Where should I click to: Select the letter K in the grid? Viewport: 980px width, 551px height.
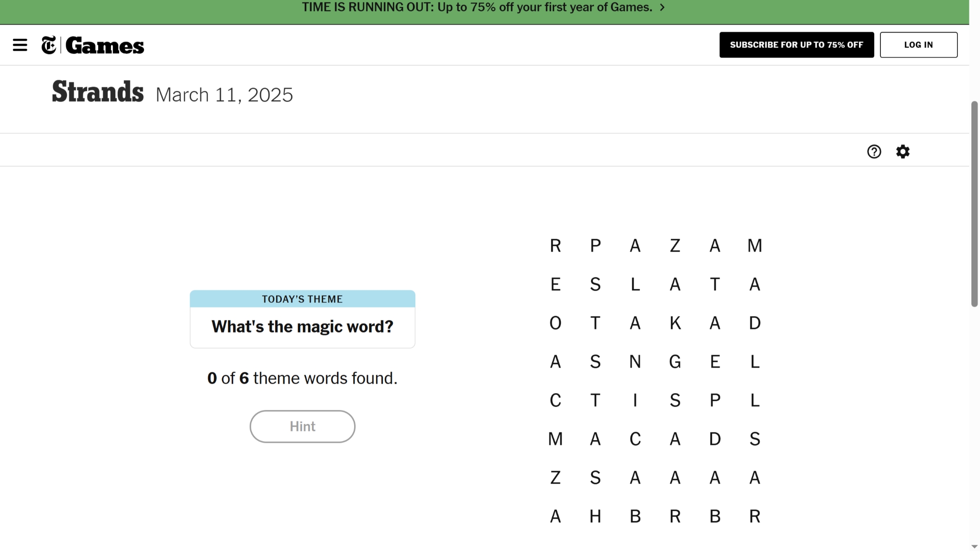coord(675,323)
